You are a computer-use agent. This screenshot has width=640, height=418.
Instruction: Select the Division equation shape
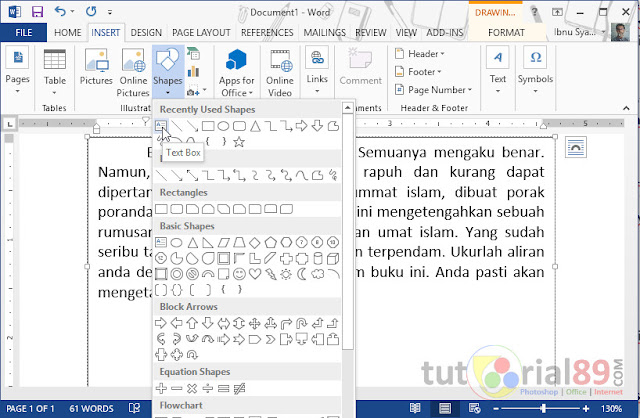click(x=208, y=388)
